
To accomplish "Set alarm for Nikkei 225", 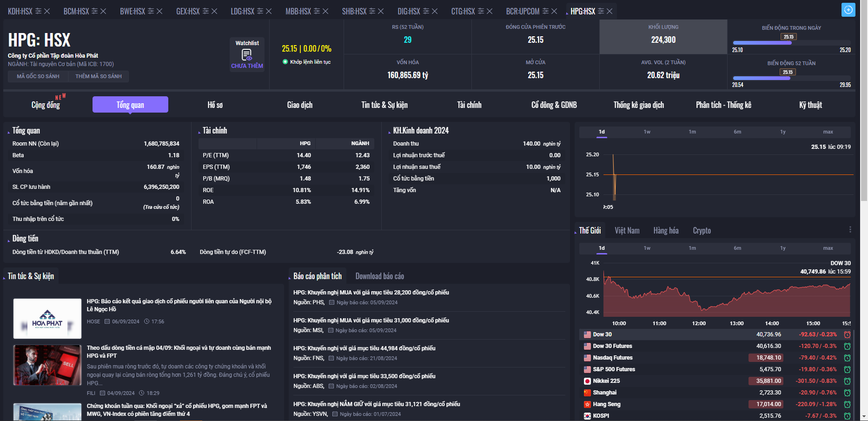I will (847, 381).
